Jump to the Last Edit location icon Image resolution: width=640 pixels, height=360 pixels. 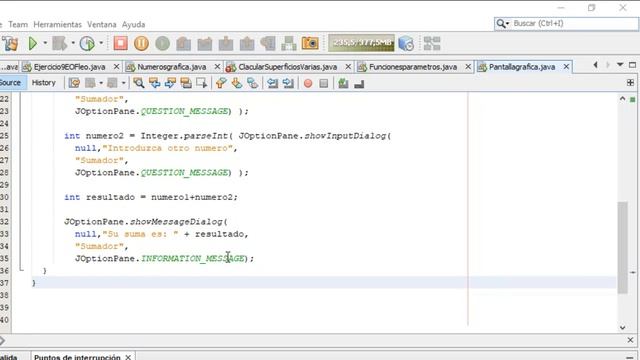[74, 83]
